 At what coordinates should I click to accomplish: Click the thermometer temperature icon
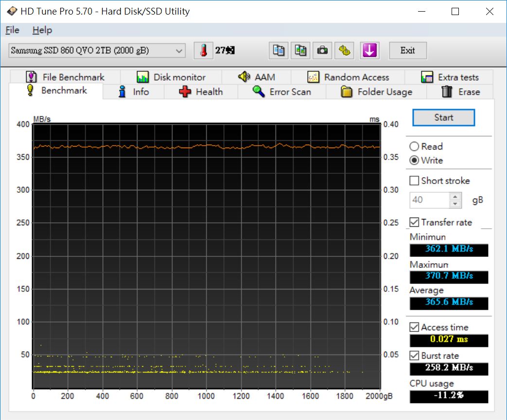(204, 50)
